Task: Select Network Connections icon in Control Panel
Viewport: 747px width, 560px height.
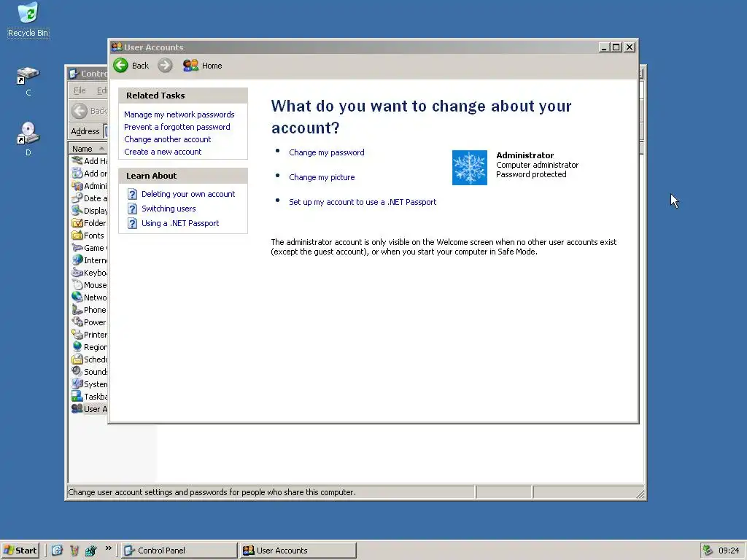Action: pos(77,297)
